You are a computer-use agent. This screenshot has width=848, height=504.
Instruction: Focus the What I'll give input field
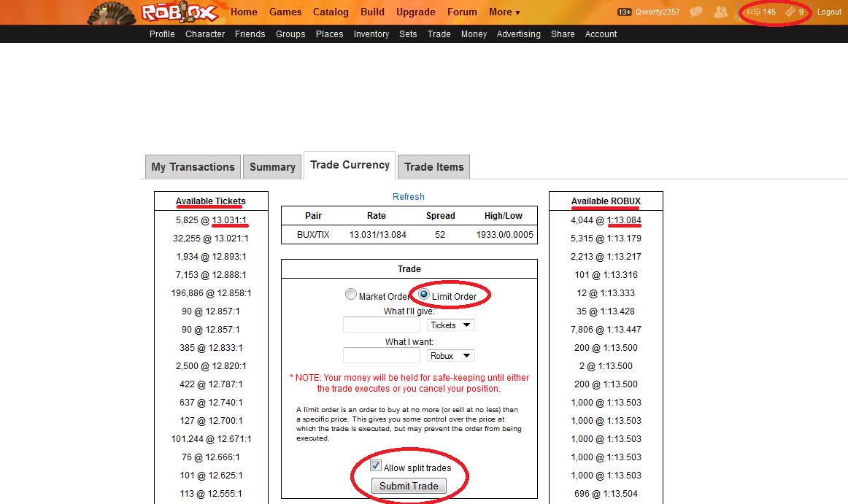tap(382, 325)
